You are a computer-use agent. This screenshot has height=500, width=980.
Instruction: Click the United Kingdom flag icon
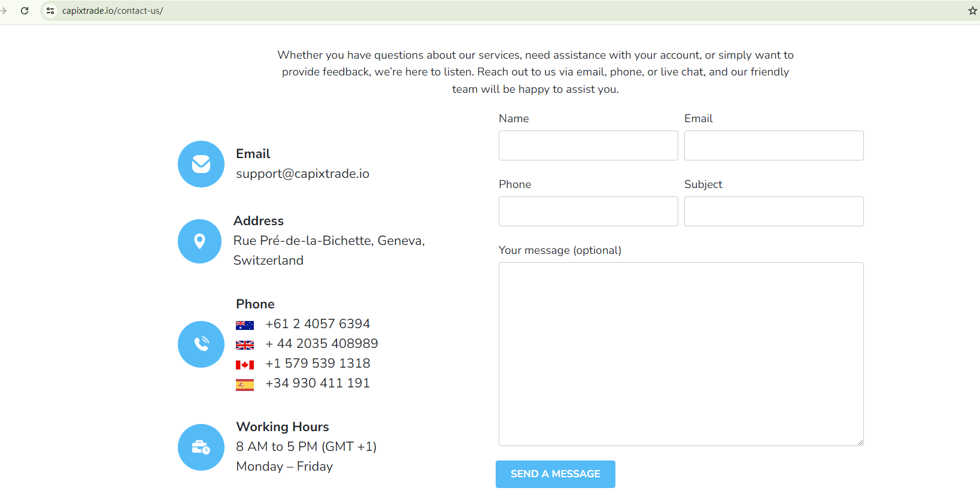coord(245,345)
